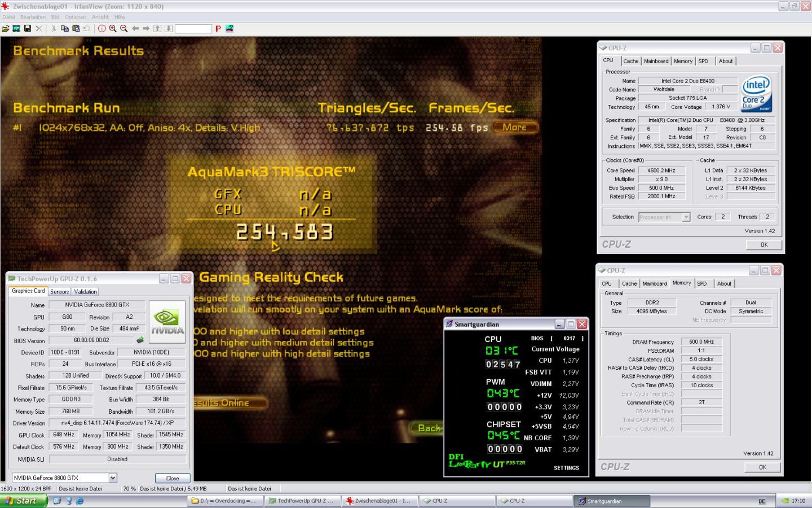The height and width of the screenshot is (508, 812).
Task: Open the Datei menu in IrfanView
Action: [x=8, y=17]
